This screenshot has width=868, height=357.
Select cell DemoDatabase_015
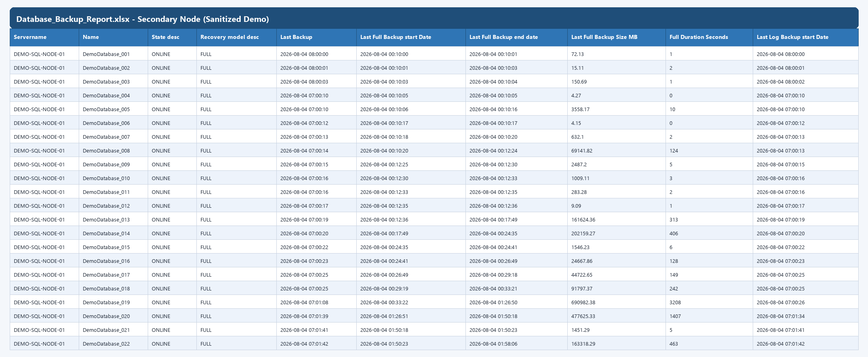[x=113, y=247]
